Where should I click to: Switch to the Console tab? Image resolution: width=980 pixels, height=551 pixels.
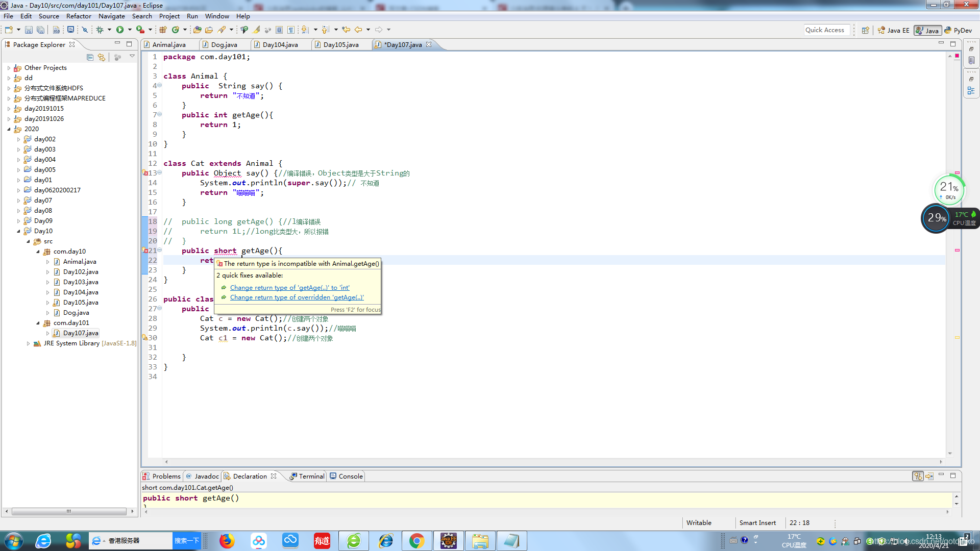click(347, 476)
